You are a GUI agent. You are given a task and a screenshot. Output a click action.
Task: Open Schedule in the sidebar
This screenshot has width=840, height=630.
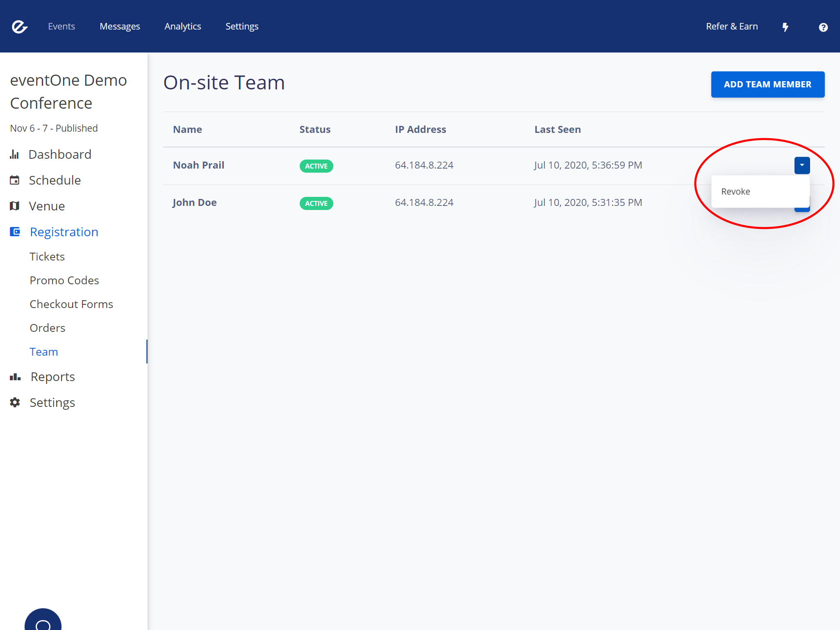55,180
